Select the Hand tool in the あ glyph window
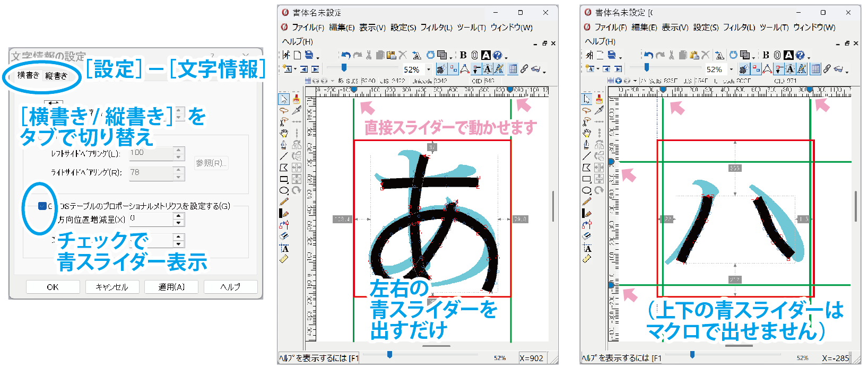 [x=284, y=133]
